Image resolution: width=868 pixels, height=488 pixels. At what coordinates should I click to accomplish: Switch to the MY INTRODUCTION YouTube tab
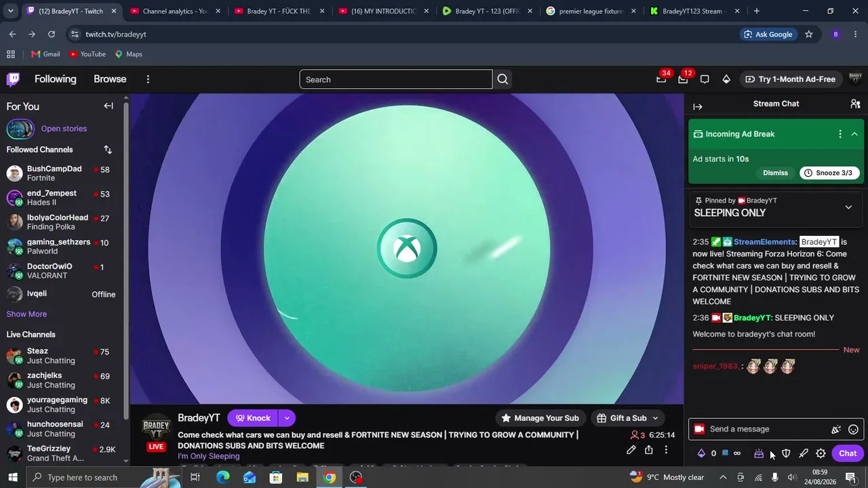coord(383,11)
